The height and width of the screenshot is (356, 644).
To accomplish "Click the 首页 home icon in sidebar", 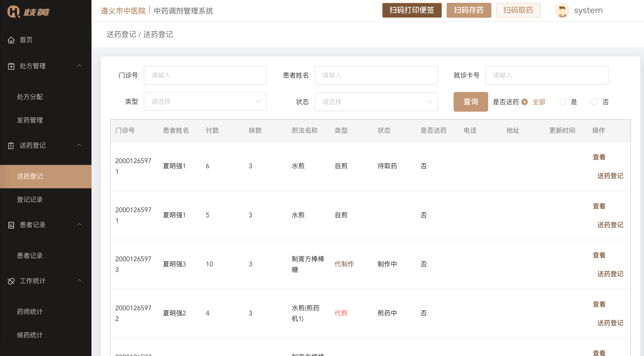I will coord(11,39).
